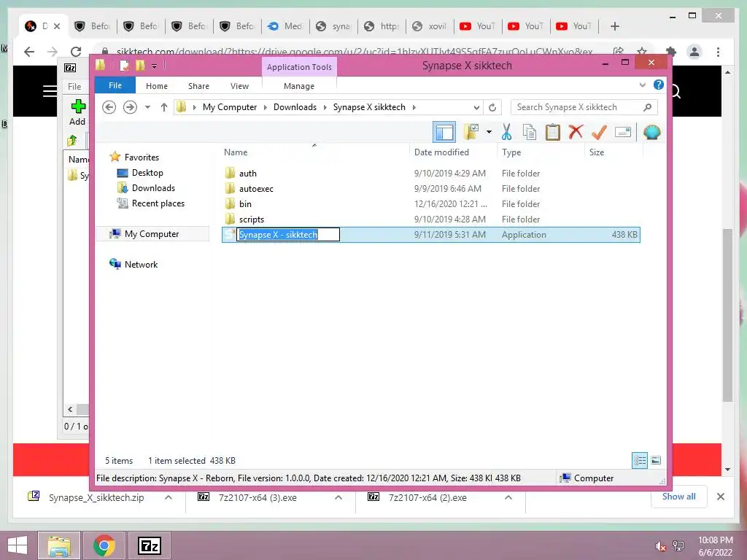Open Downloads under Favorites
Screen dimensions: 747x560
[153, 188]
